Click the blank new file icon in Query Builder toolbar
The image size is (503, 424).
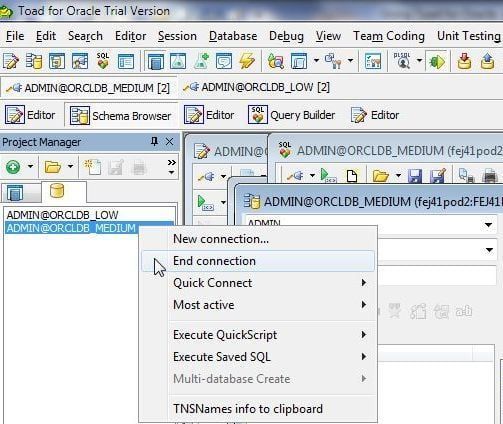[352, 176]
